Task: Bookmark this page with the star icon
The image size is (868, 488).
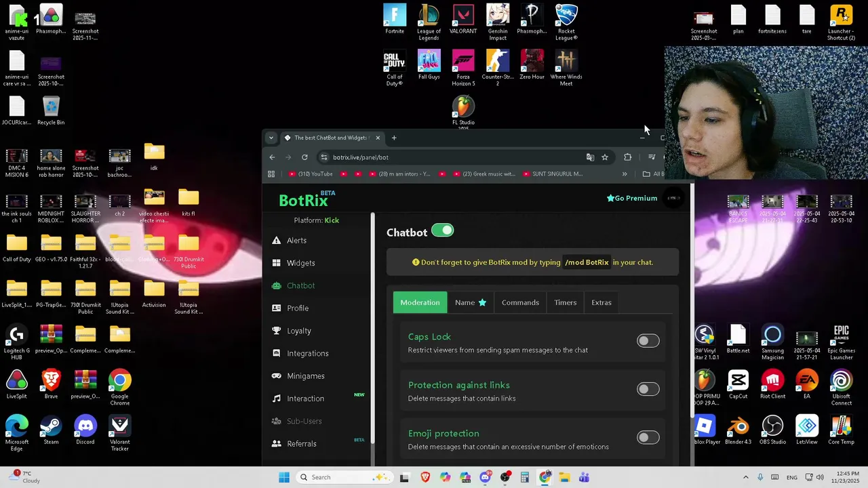Action: [605, 157]
